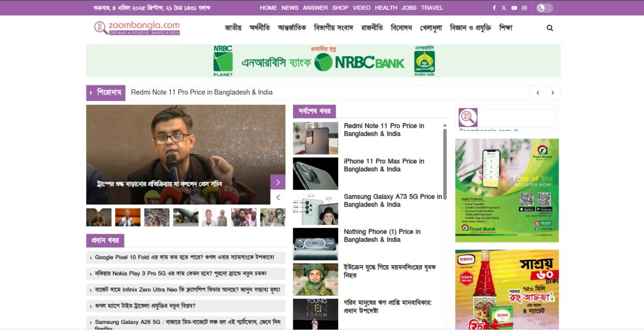This screenshot has width=644, height=330.
Task: Click the zoombangla.com logo
Action: click(137, 28)
